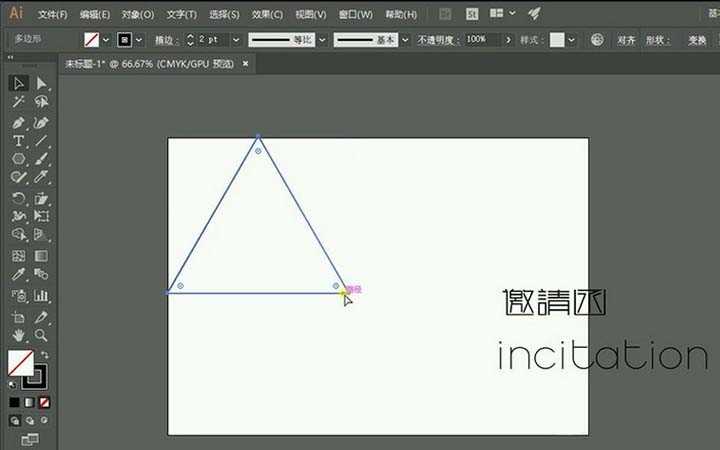This screenshot has height=450, width=720.
Task: Open the Arrange Documents dropdown
Action: click(x=501, y=13)
